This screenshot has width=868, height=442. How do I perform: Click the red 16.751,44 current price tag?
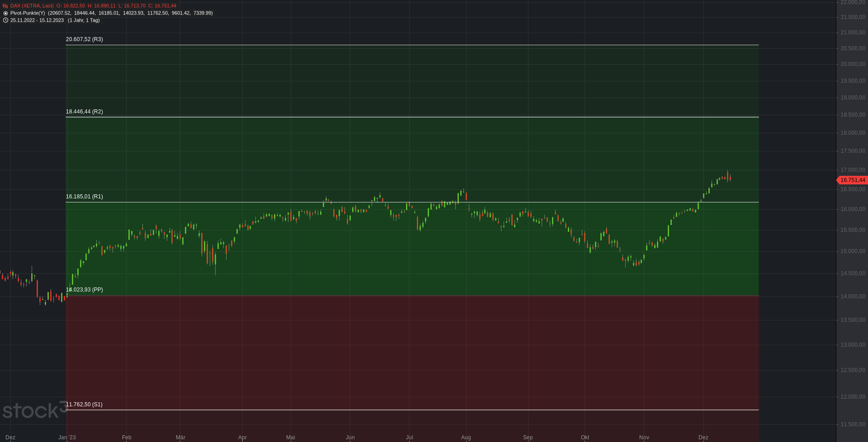(x=852, y=180)
